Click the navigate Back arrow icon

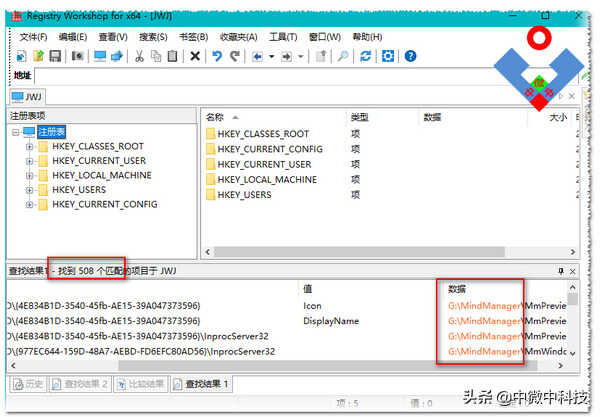tap(258, 57)
